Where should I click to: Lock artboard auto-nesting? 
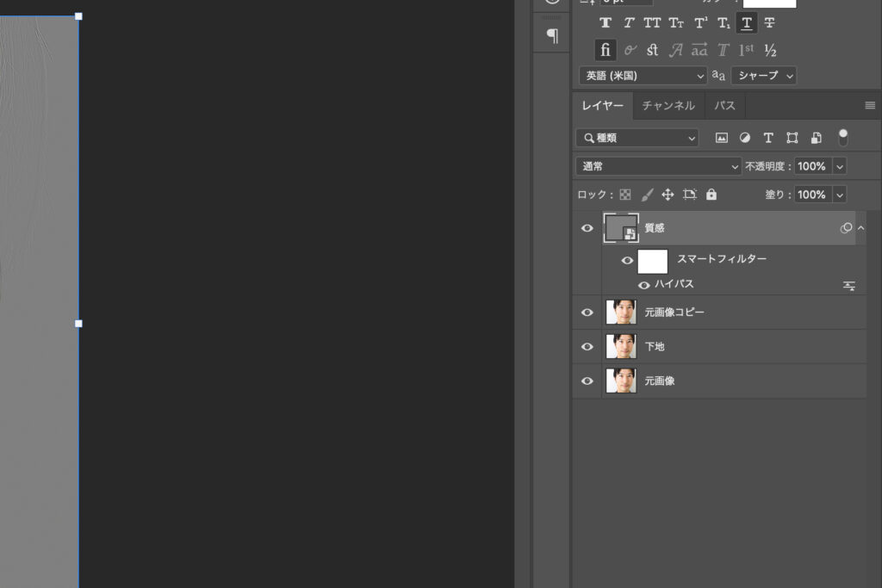point(690,195)
